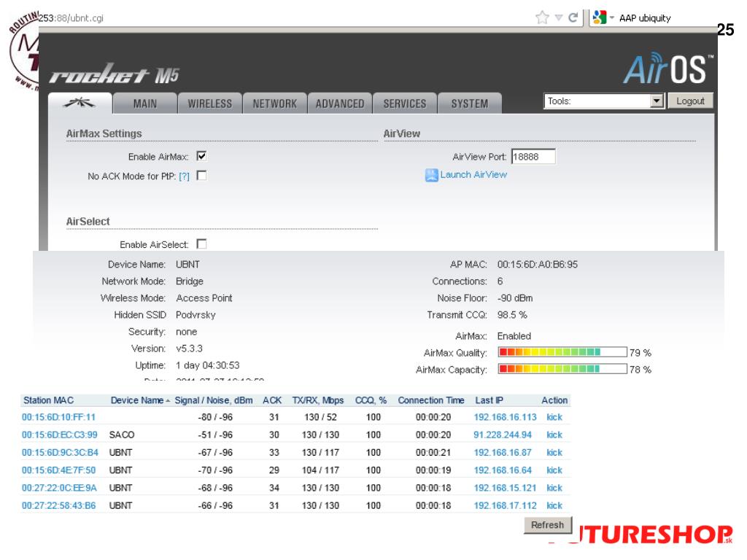Refresh the station list
747x560 pixels.
pos(547,525)
